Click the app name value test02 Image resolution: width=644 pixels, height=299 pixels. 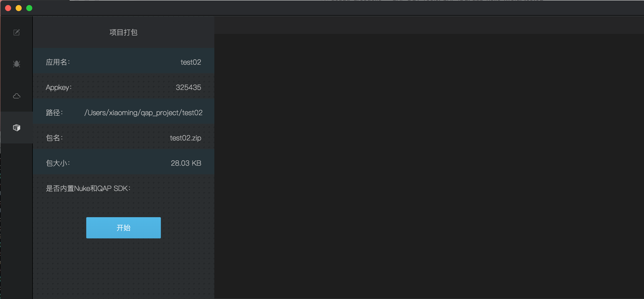pos(191,62)
